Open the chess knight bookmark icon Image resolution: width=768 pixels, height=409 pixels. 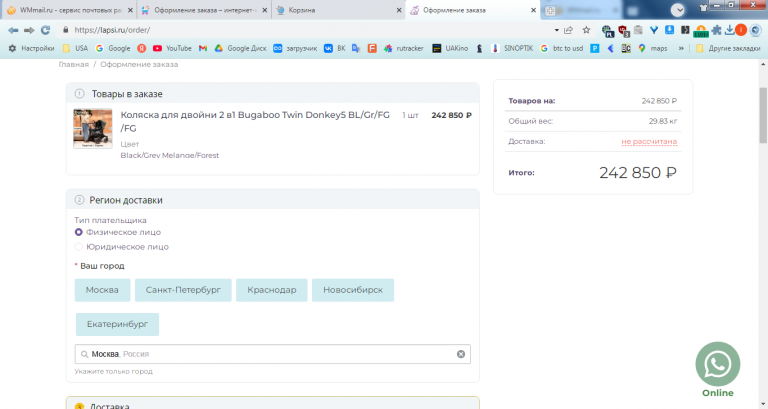(480, 48)
